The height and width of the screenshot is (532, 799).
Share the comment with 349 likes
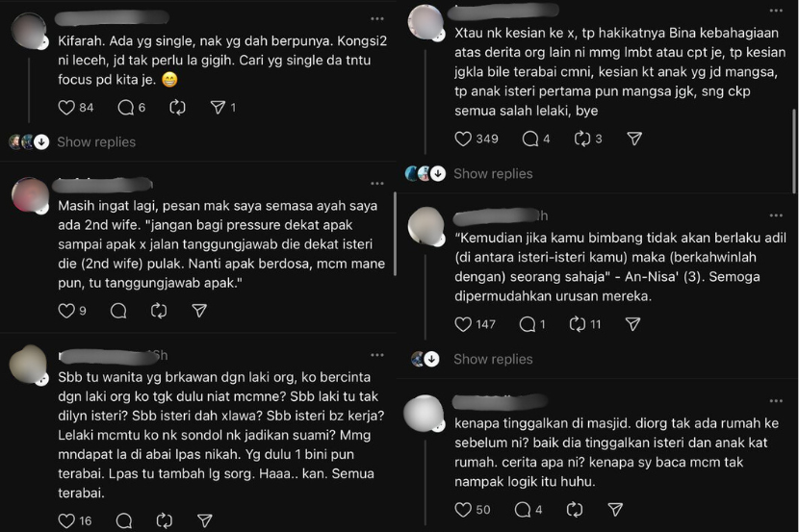634,139
